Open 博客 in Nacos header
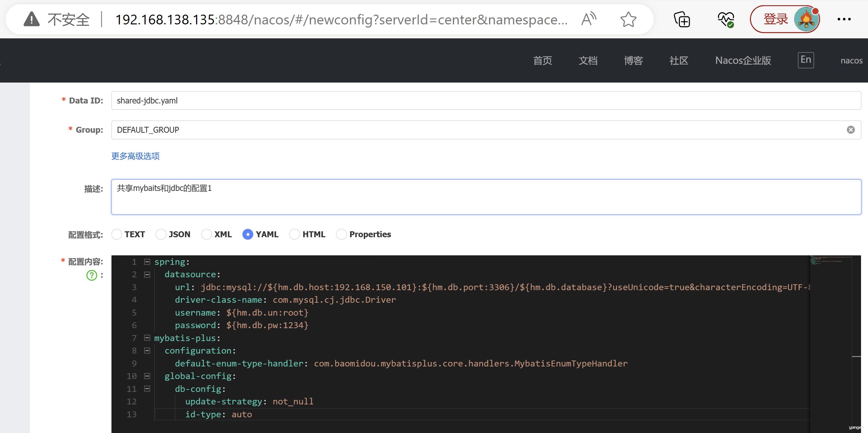This screenshot has height=433, width=868. [x=633, y=60]
